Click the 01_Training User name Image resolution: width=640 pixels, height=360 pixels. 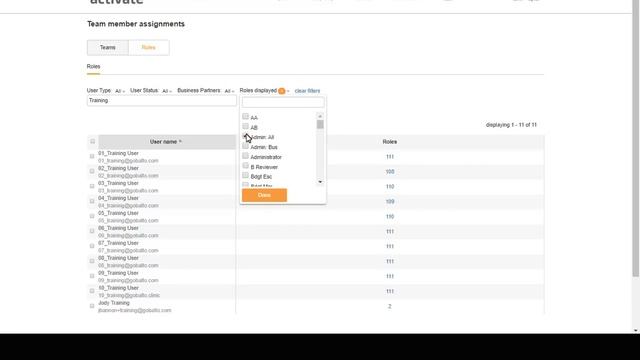[118, 153]
